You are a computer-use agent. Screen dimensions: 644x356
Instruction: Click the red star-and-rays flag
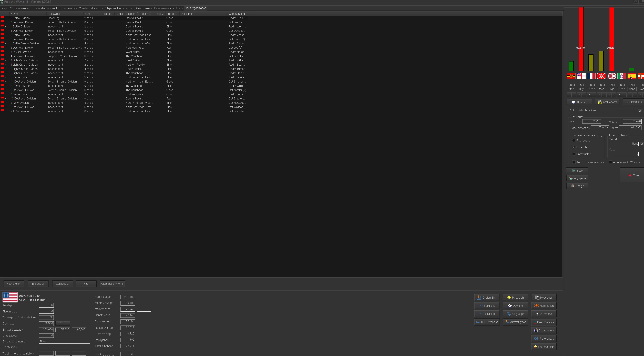pyautogui.click(x=601, y=76)
